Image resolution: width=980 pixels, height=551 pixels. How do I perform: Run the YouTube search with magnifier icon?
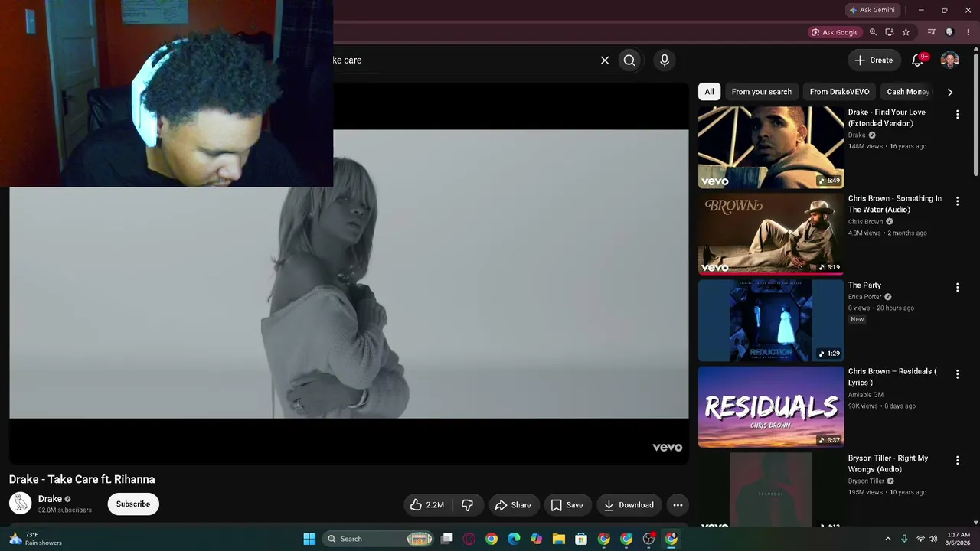[629, 60]
